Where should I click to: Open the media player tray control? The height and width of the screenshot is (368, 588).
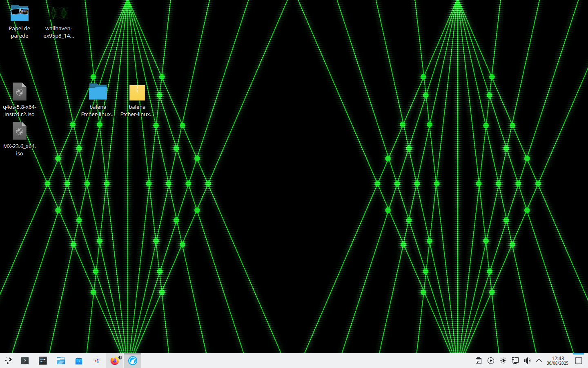(491, 361)
